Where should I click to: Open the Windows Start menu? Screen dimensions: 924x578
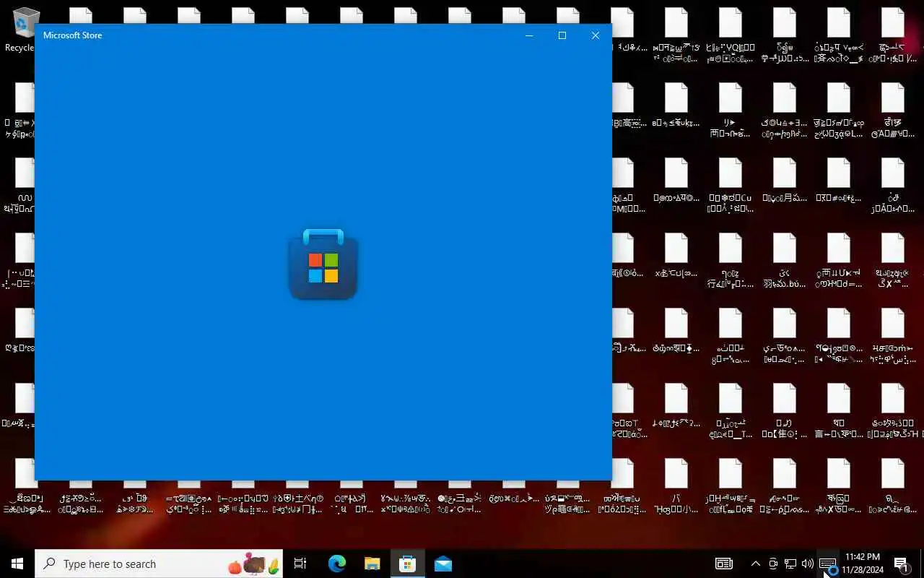pos(17,564)
